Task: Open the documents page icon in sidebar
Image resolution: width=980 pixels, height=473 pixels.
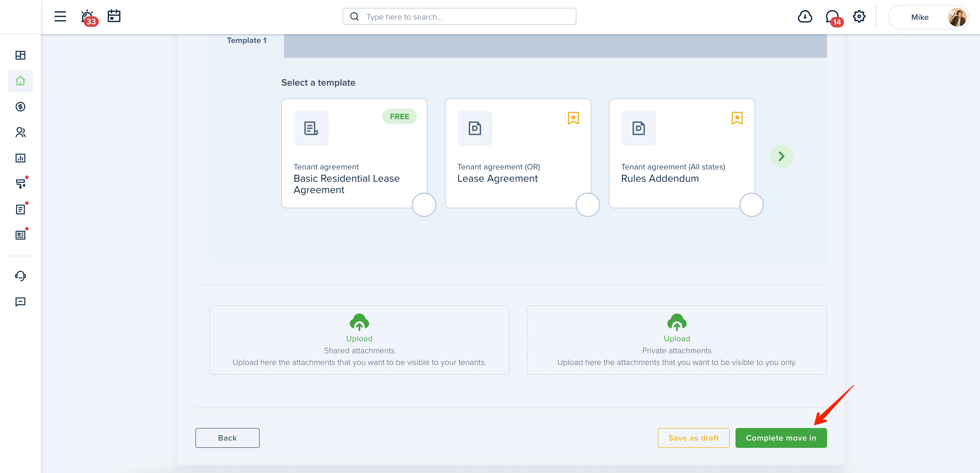Action: (21, 209)
